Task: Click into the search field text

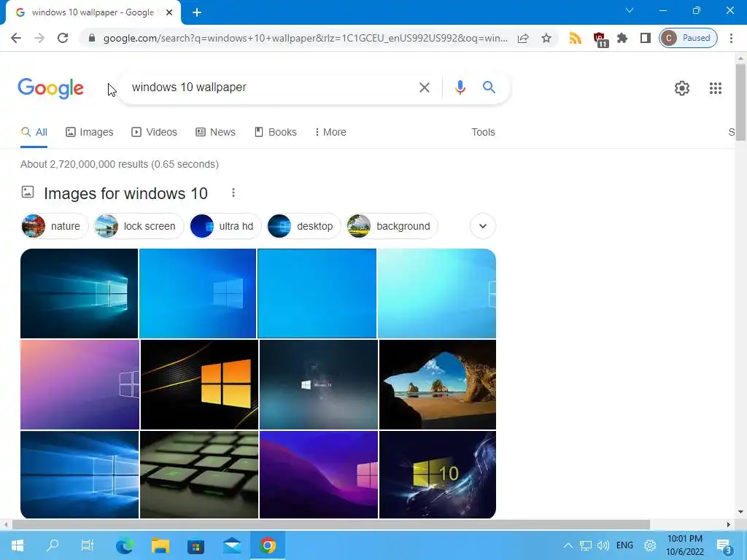Action: (189, 87)
